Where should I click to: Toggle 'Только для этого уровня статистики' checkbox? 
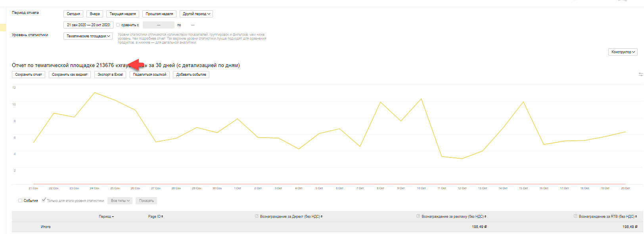pos(44,200)
